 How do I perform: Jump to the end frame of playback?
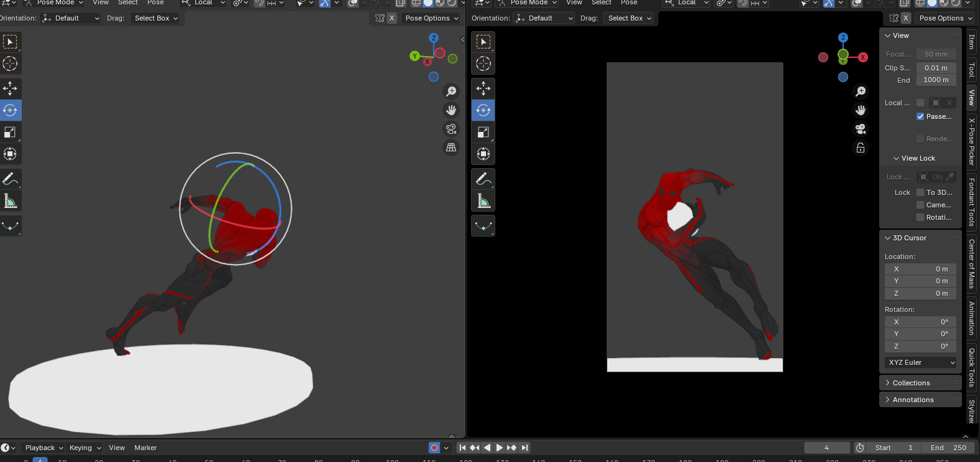coord(525,448)
